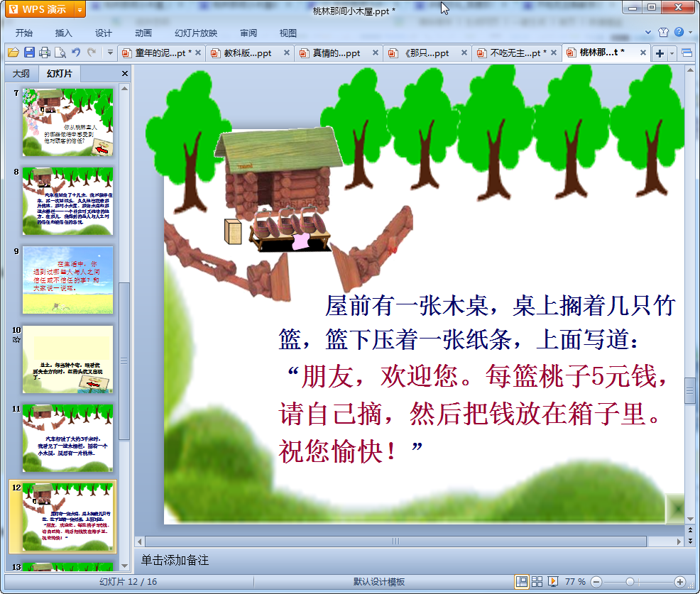Open the dropdown arrow beside the new tab button
Viewport: 700px width, 594px height.
click(671, 53)
